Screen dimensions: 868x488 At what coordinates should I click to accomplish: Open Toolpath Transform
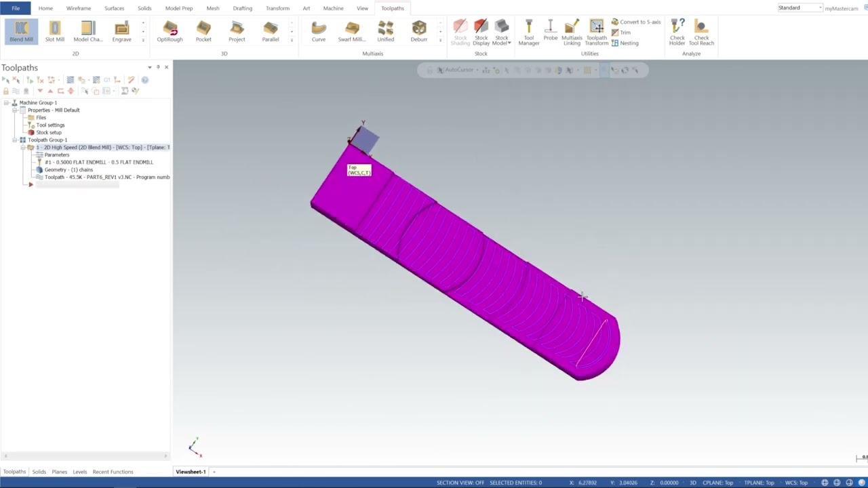597,33
